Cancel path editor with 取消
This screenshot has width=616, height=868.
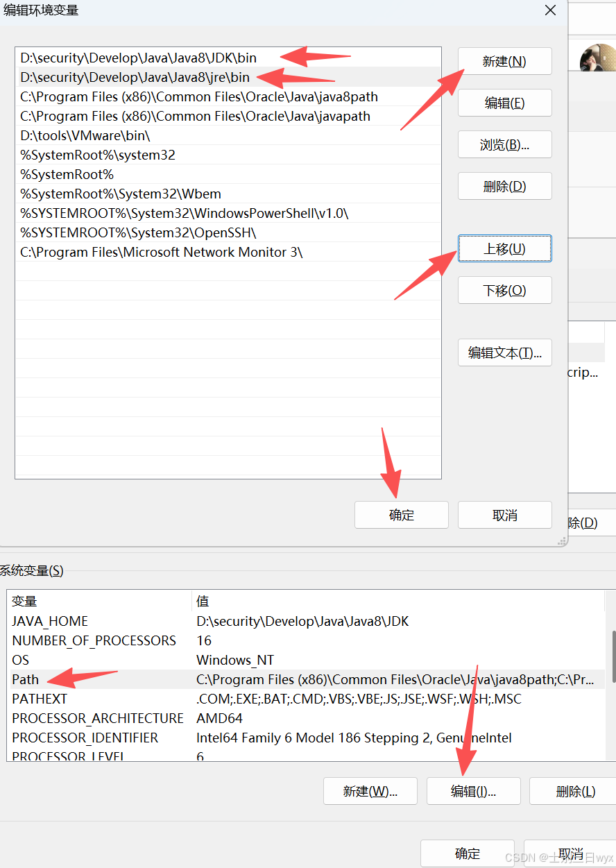505,515
